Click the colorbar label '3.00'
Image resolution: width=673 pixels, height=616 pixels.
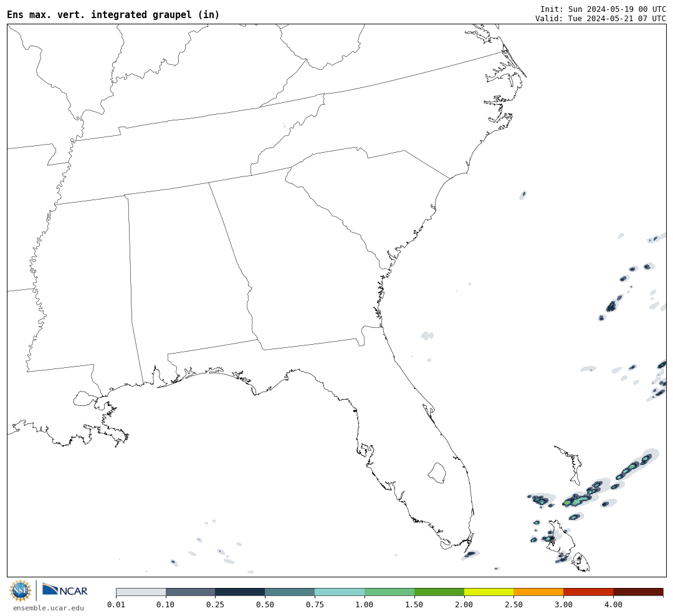[x=563, y=604]
